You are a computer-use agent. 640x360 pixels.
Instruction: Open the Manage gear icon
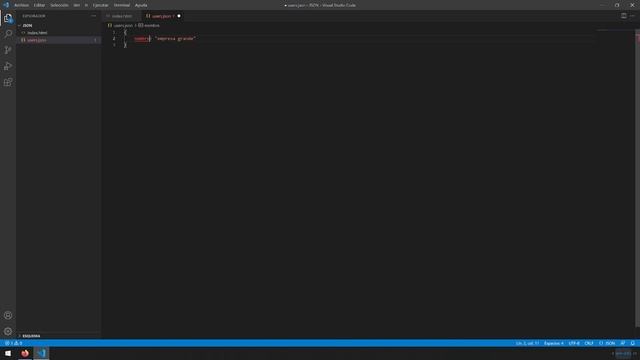click(8, 331)
